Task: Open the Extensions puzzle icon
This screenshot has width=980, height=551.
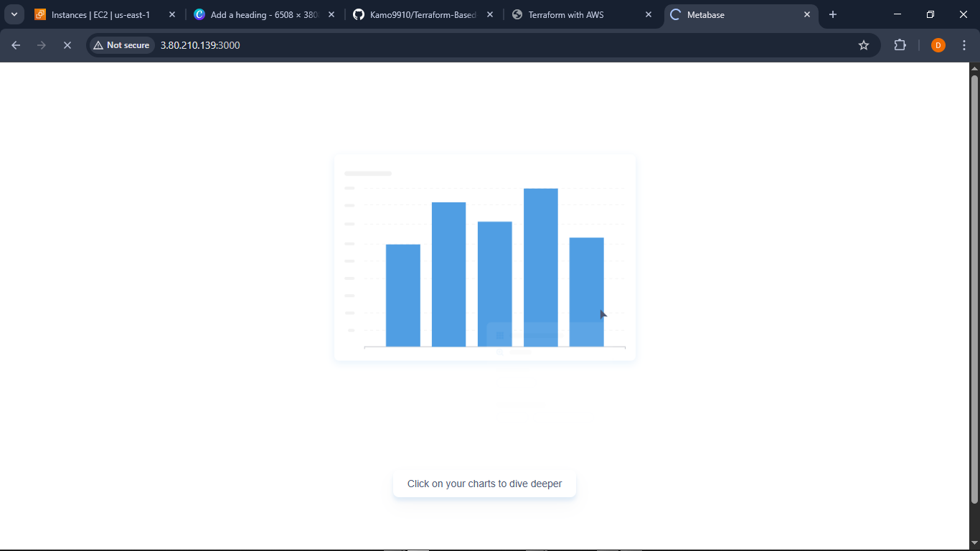Action: pos(900,45)
